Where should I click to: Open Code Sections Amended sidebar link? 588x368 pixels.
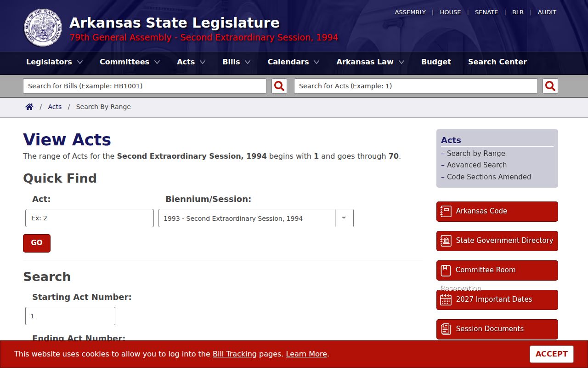(489, 177)
